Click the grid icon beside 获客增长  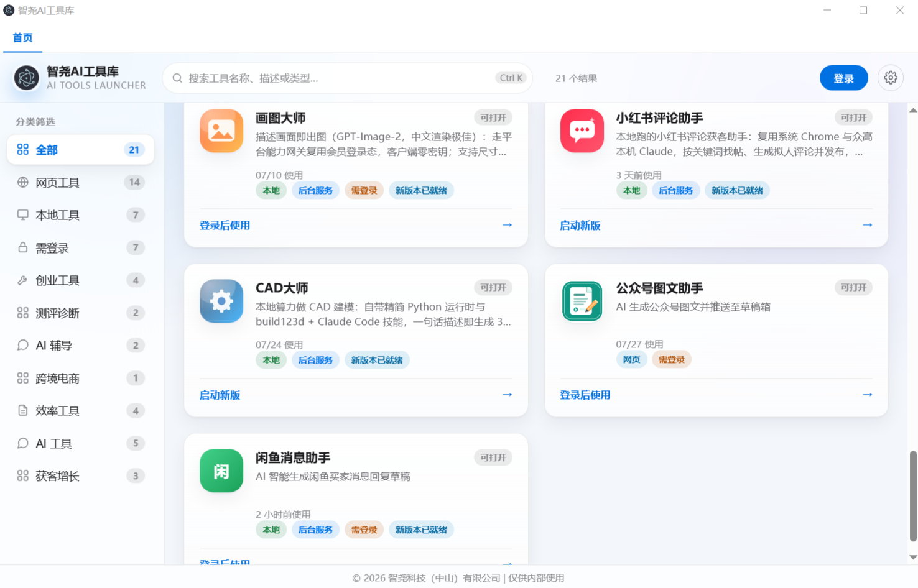pos(23,475)
